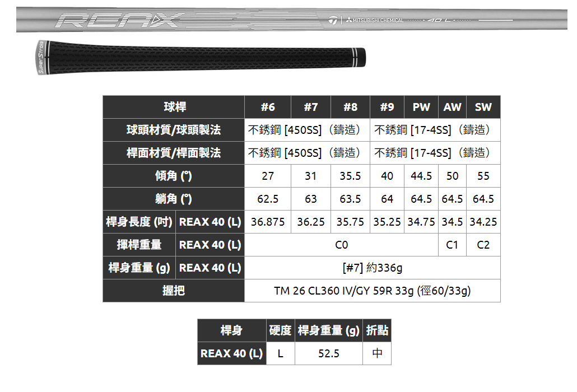Screen dimensions: 577x392
Task: Select the #7 column header
Action: [x=311, y=107]
